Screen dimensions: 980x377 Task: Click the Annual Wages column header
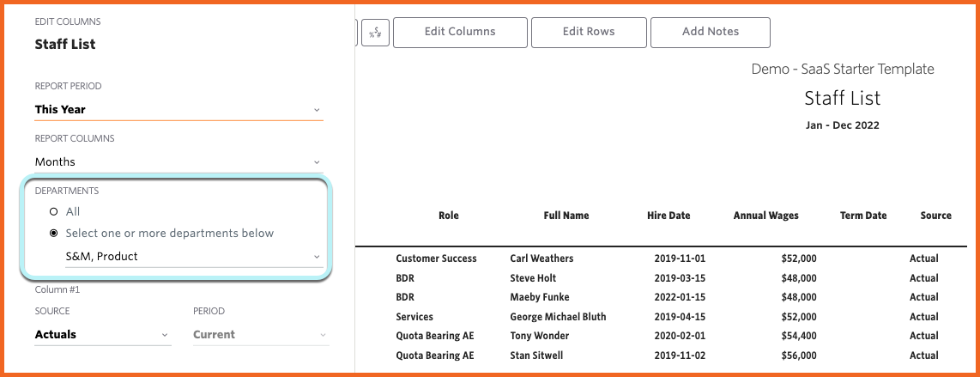pyautogui.click(x=766, y=216)
